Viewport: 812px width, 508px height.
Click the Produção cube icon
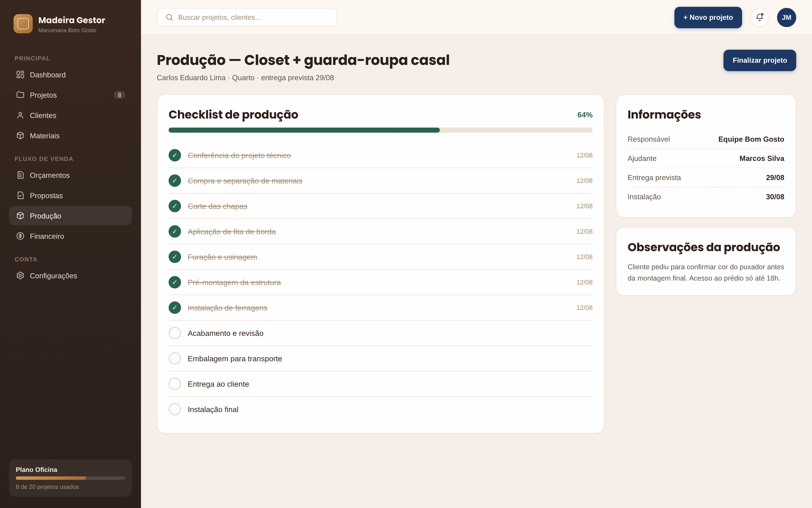[21, 216]
